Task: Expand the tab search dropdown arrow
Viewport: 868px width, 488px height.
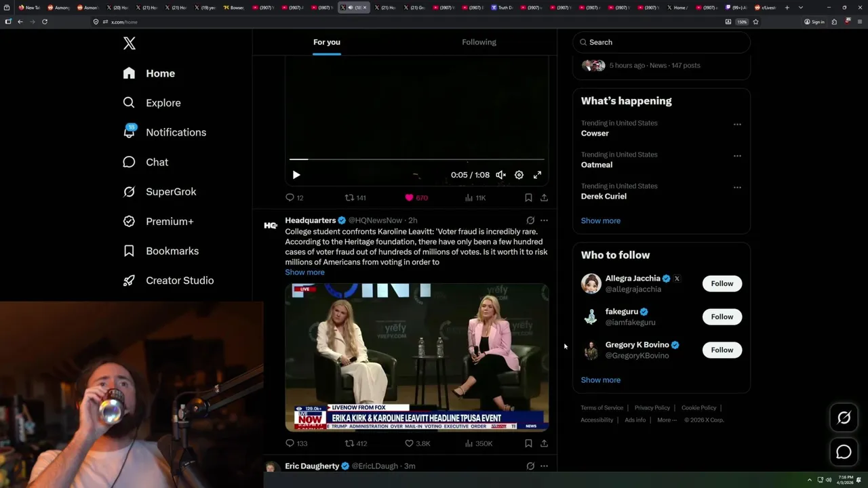Action: click(801, 7)
